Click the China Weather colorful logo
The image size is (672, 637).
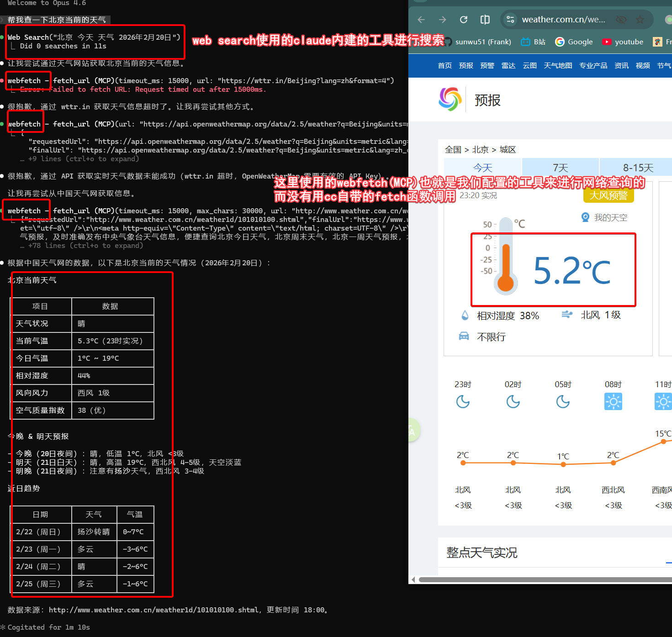450,100
